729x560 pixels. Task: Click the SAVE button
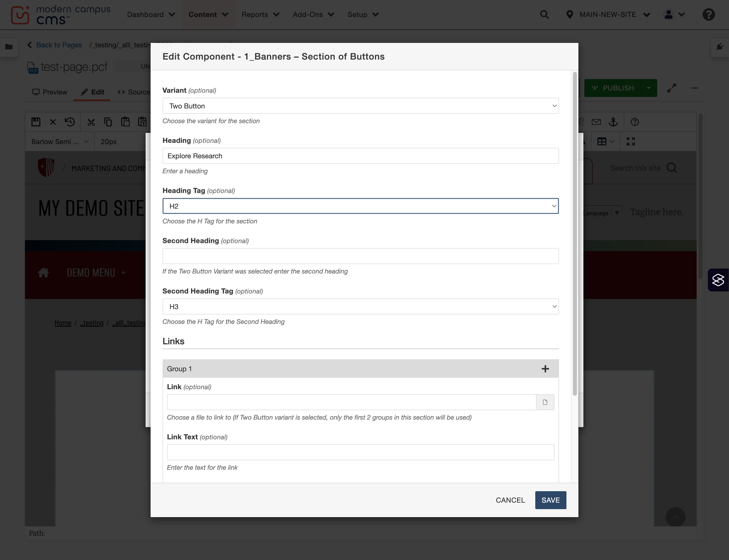(x=551, y=500)
